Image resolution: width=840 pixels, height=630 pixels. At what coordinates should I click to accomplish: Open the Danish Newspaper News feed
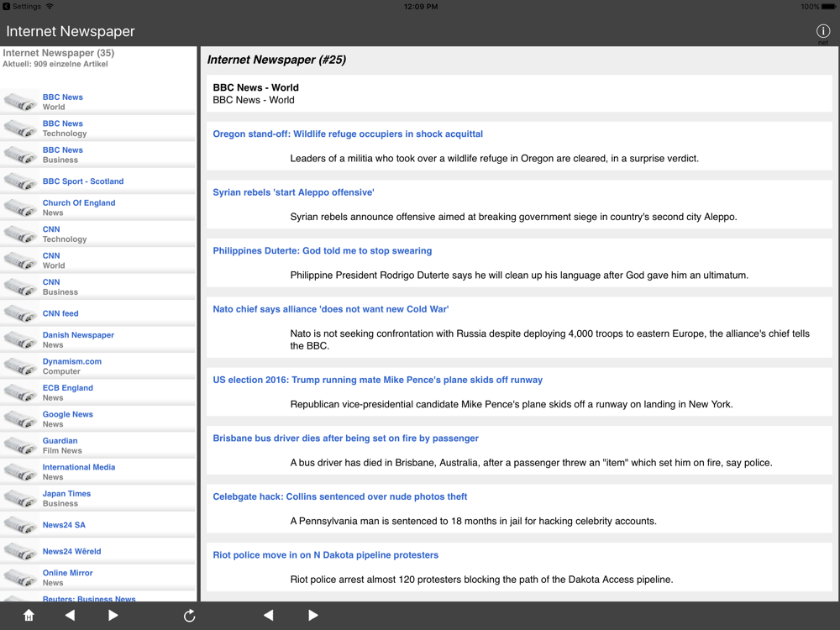[x=98, y=339]
